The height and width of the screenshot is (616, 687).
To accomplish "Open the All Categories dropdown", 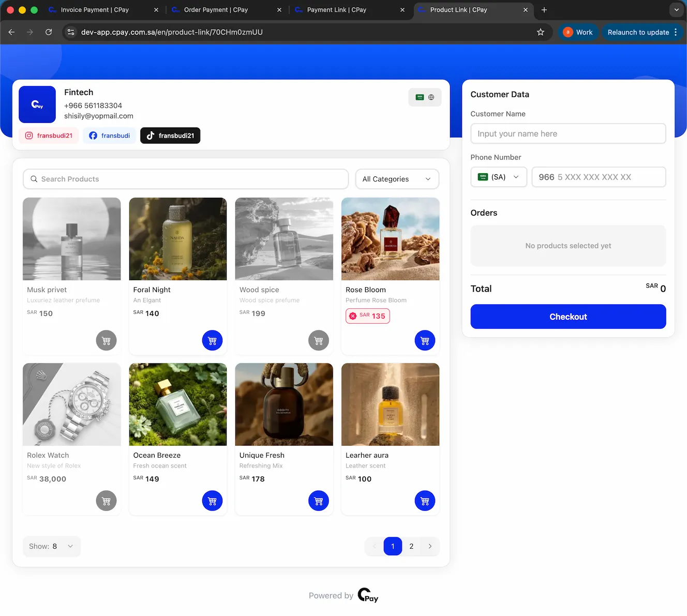I will 397,179.
